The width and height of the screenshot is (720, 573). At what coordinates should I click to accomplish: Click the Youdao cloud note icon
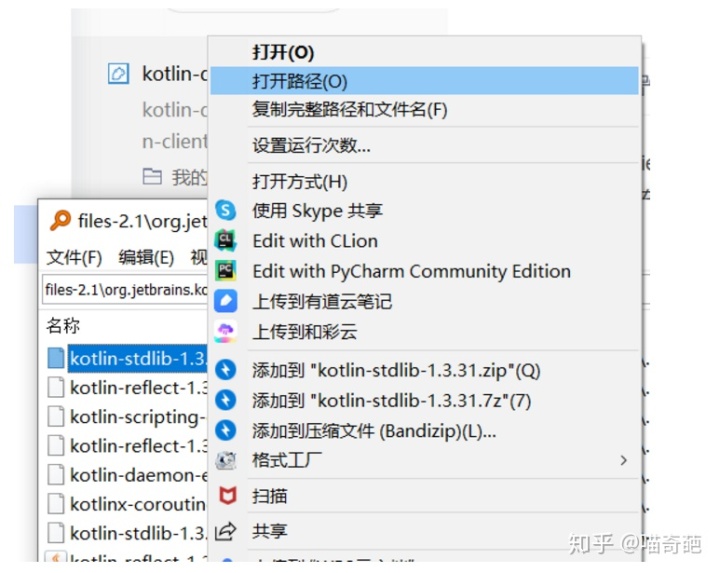(x=225, y=301)
